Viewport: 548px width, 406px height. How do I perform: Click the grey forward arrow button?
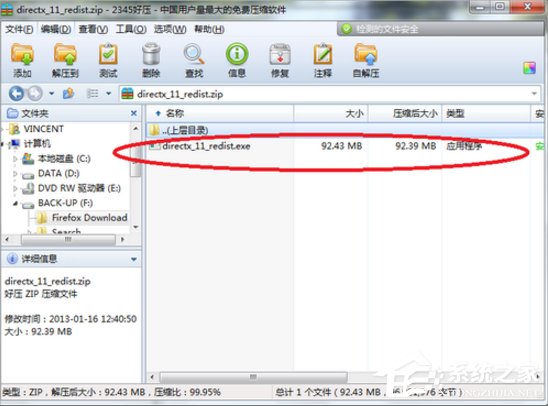(35, 94)
